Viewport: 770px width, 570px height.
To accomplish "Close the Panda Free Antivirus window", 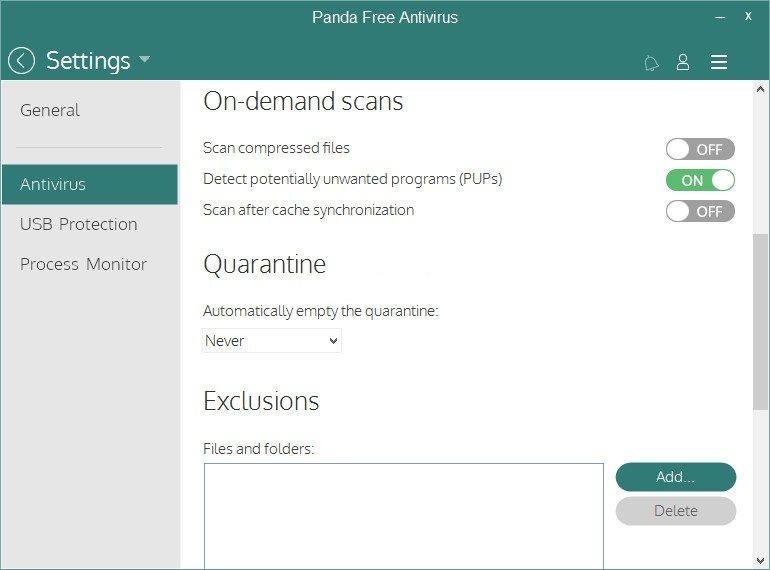I will 748,16.
